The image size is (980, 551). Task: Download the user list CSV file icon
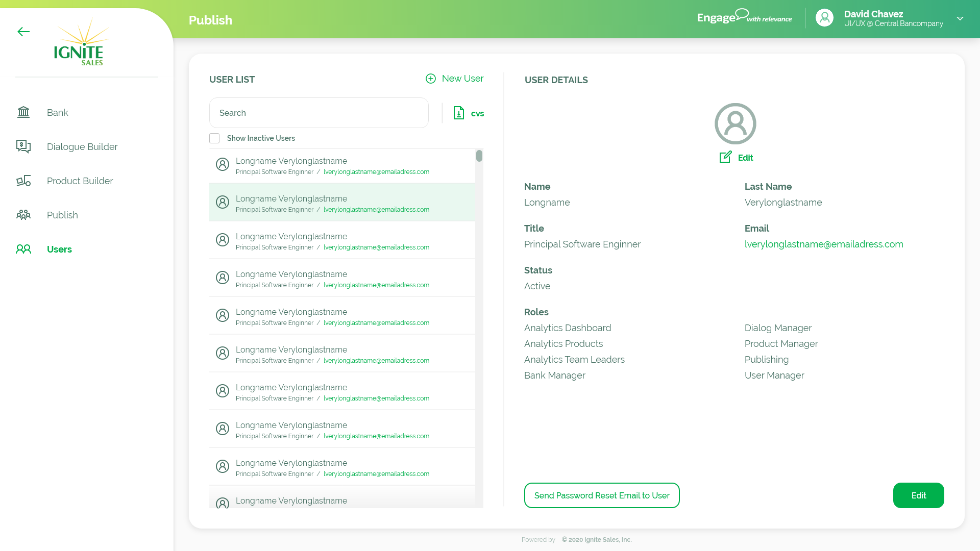click(459, 113)
